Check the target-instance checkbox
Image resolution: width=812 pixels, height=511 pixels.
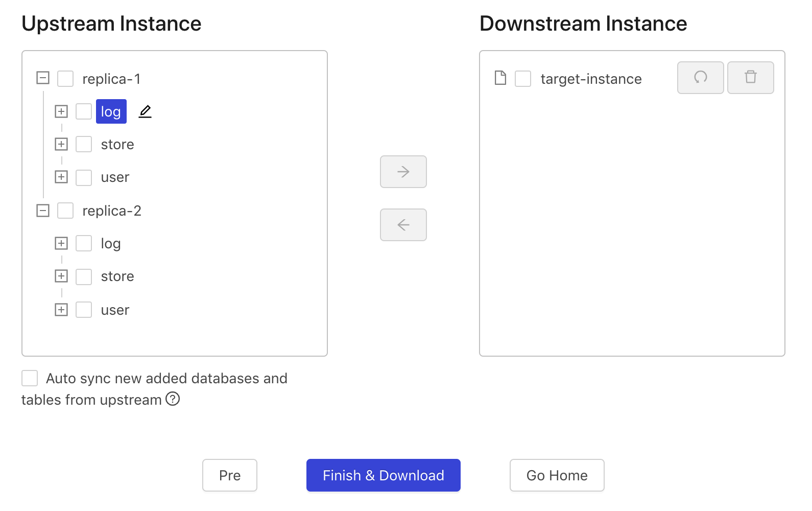pos(523,79)
